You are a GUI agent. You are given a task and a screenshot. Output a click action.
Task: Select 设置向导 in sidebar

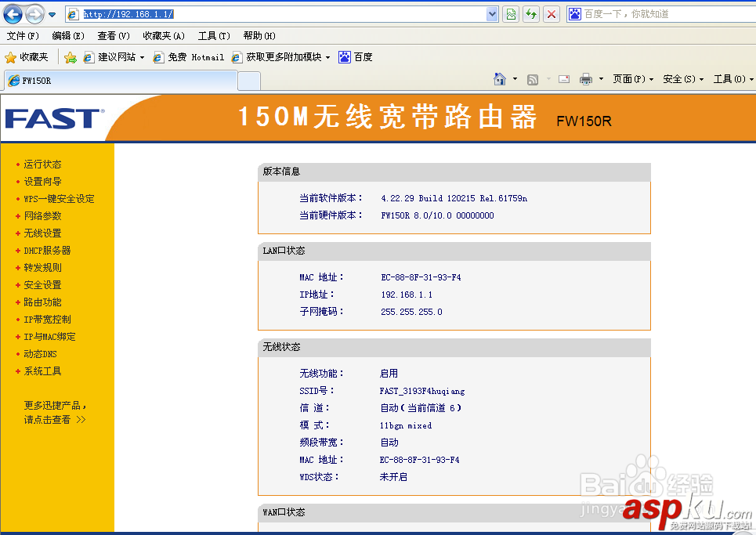[42, 182]
